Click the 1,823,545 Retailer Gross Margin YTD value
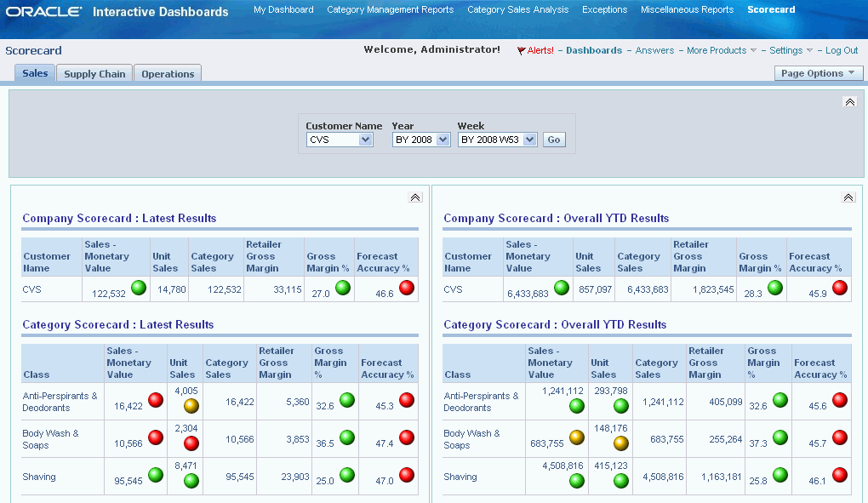Image resolution: width=868 pixels, height=503 pixels. click(x=713, y=289)
